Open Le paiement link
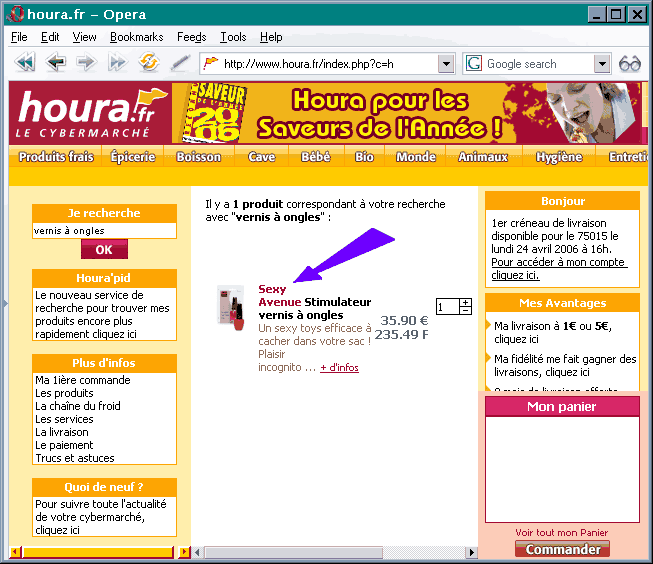 64,445
